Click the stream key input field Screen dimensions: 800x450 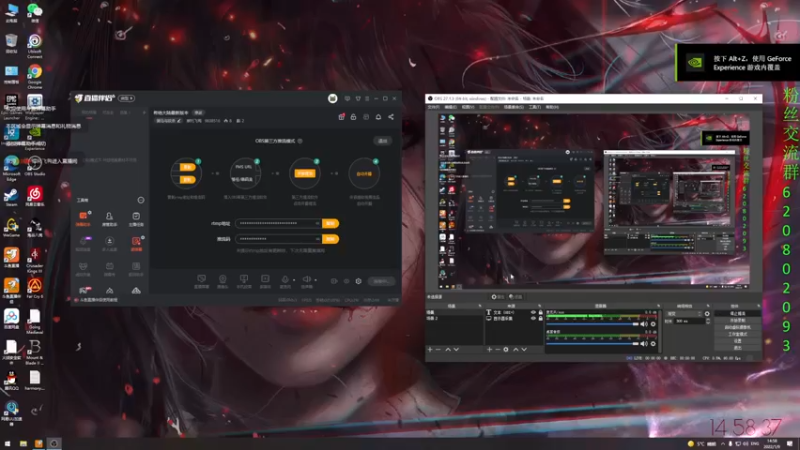pyautogui.click(x=279, y=239)
